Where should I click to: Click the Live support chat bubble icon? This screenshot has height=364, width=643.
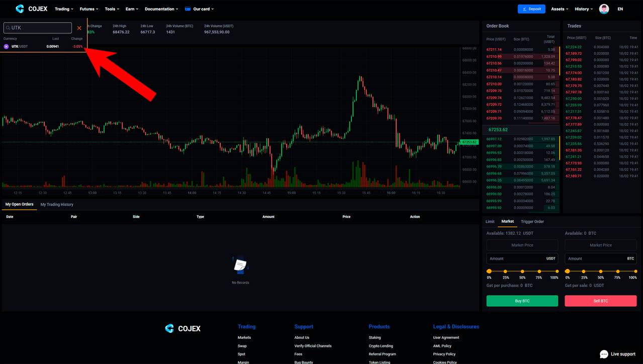(604, 354)
